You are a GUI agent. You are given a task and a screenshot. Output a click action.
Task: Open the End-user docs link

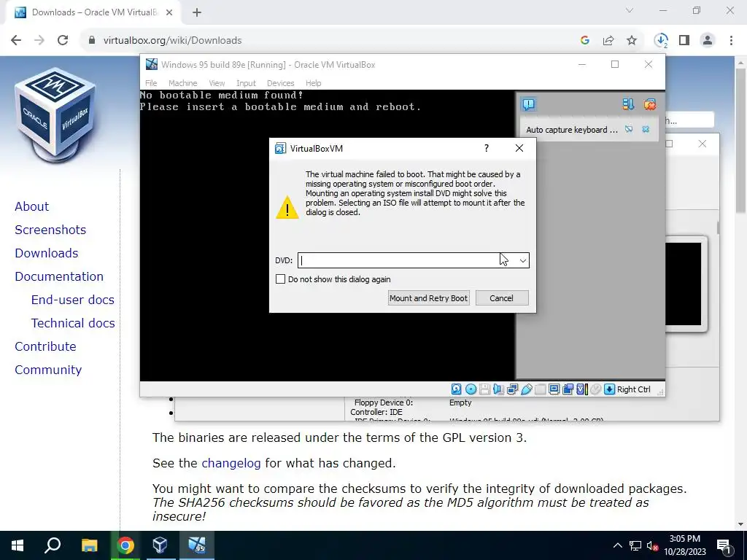point(73,300)
